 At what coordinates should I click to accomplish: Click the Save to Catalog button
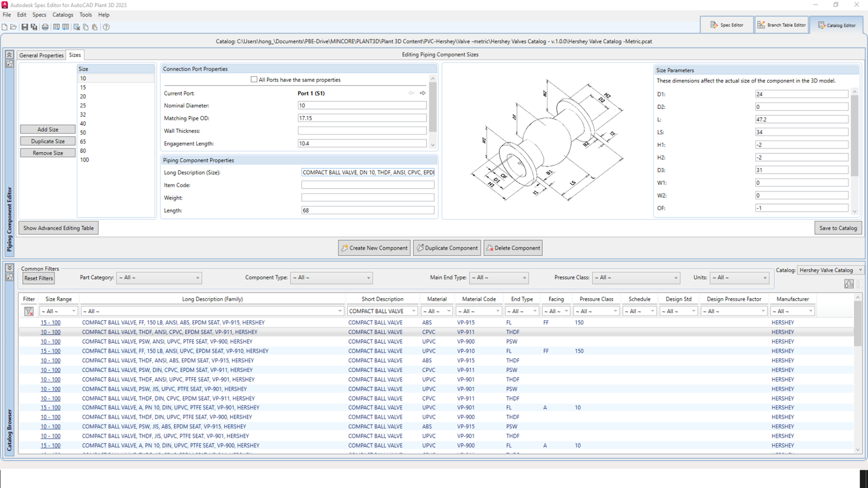(x=838, y=228)
